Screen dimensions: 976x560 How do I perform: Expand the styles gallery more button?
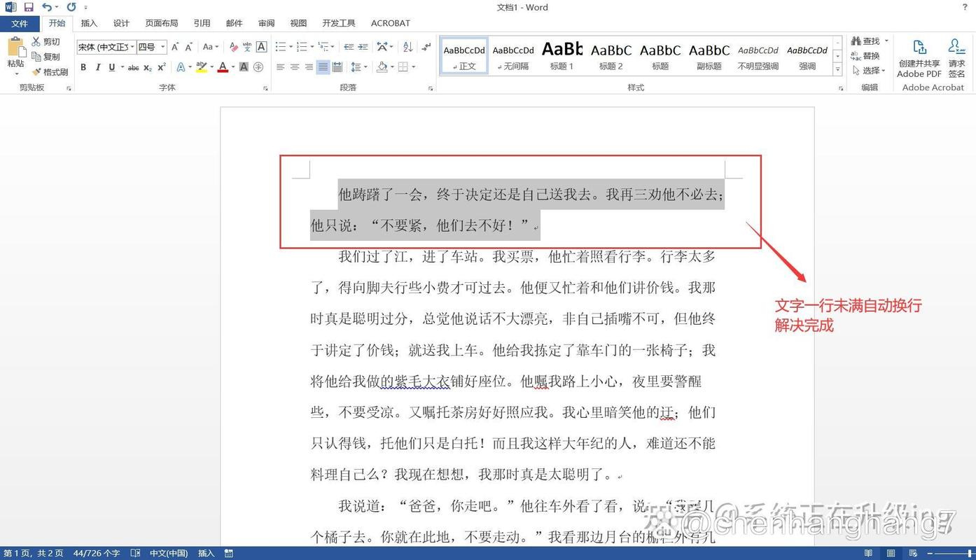pyautogui.click(x=837, y=69)
